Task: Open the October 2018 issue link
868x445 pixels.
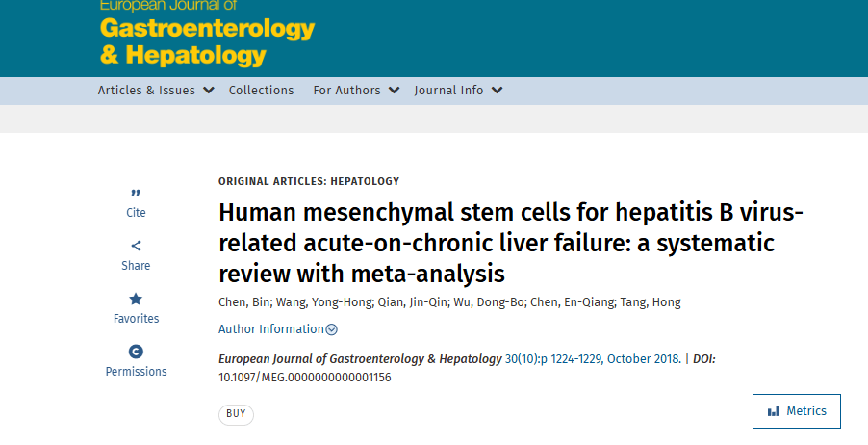Action: coord(594,359)
